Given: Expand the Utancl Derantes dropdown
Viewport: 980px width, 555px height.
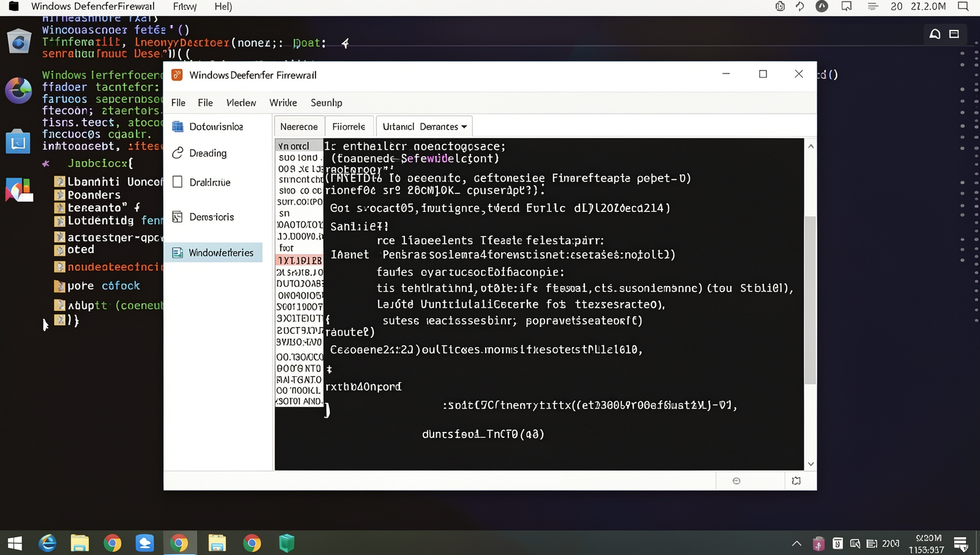Looking at the screenshot, I should [424, 126].
